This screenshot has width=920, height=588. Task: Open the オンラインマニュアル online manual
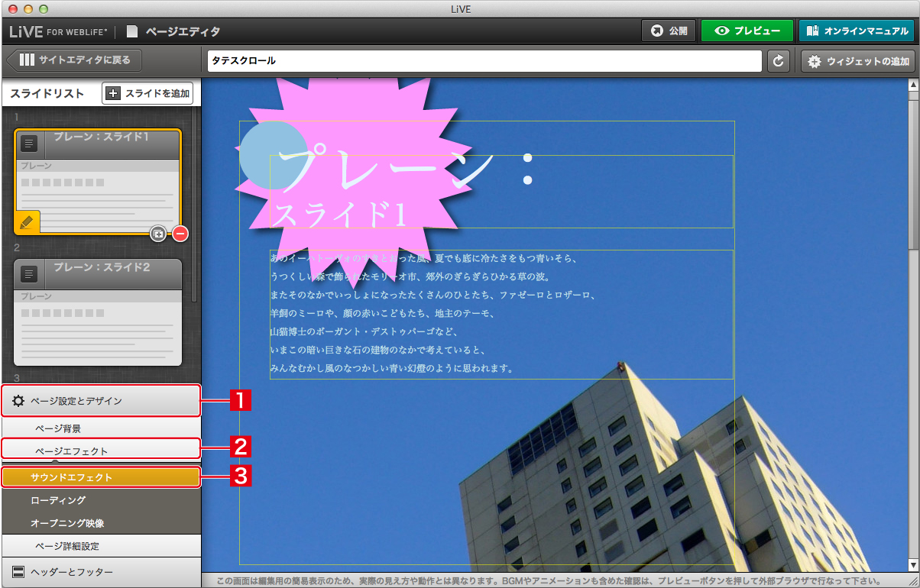coord(858,31)
